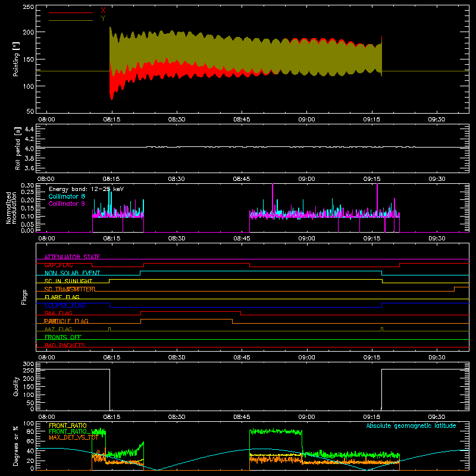
Task: Select the SAA_FLAG label
Action: coord(58,313)
